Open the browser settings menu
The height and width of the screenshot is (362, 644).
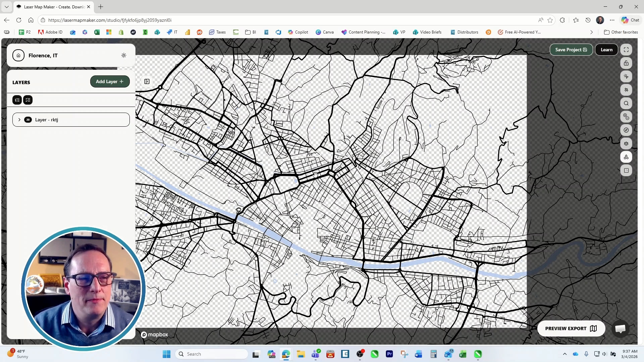pyautogui.click(x=612, y=20)
